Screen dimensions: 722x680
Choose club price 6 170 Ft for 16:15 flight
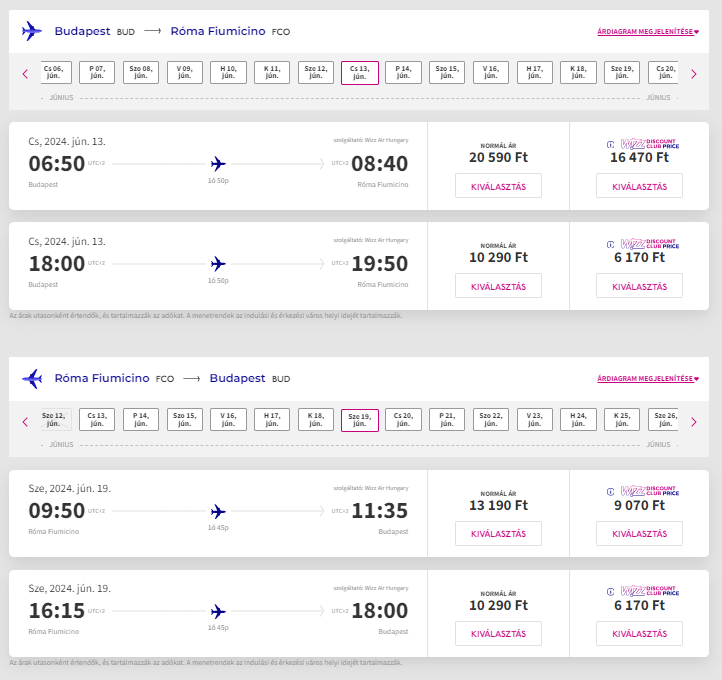pos(639,634)
